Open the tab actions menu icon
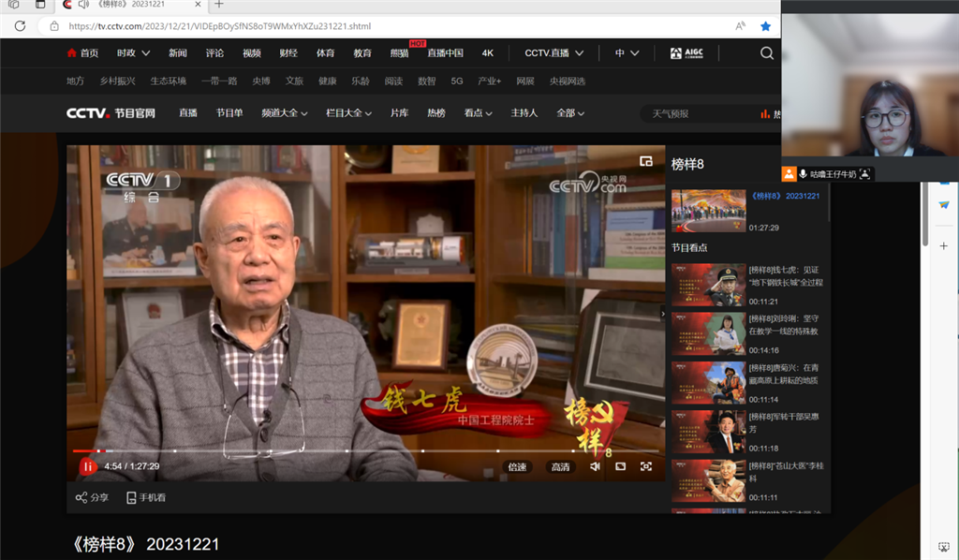This screenshot has width=959, height=560. pyautogui.click(x=40, y=5)
